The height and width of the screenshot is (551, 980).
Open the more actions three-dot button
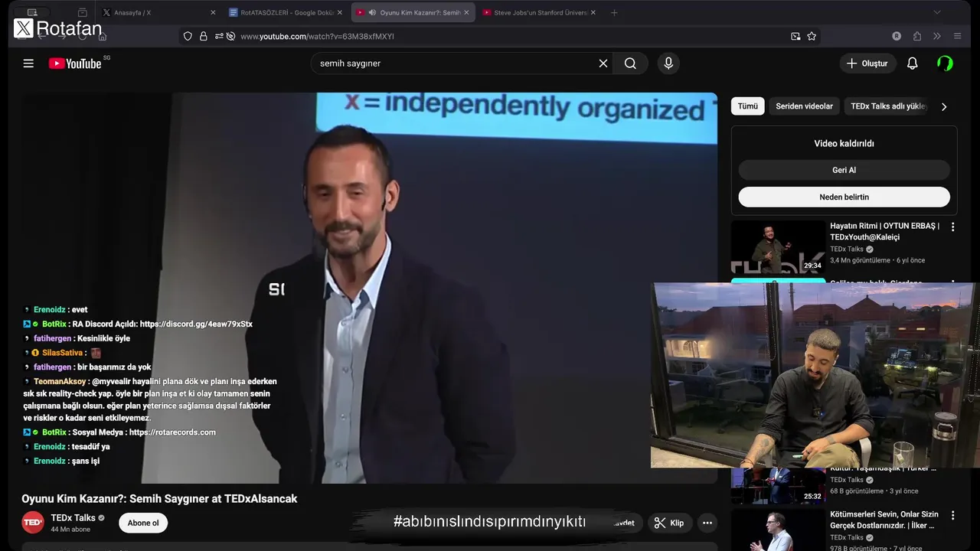707,523
